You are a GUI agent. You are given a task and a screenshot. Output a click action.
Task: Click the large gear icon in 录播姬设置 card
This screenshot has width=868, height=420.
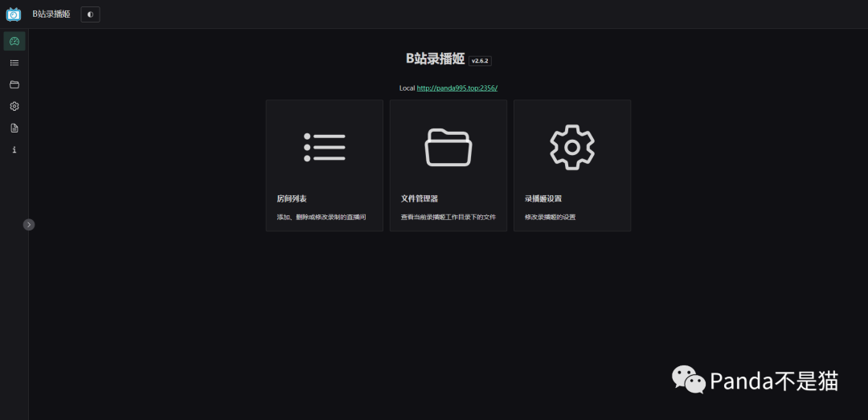[x=572, y=147]
